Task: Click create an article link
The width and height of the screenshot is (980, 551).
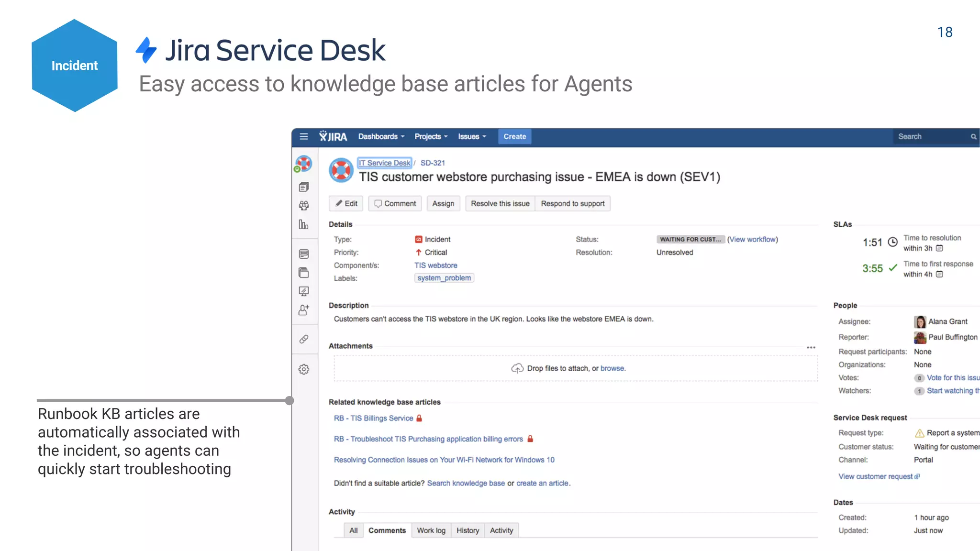Action: coord(543,484)
